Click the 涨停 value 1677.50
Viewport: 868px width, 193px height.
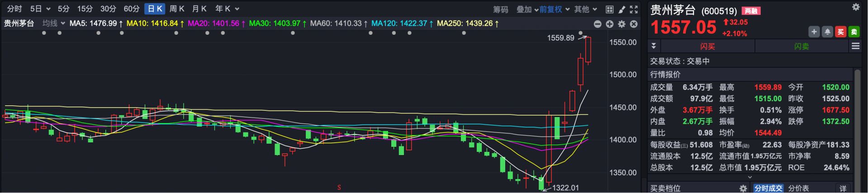(x=835, y=110)
